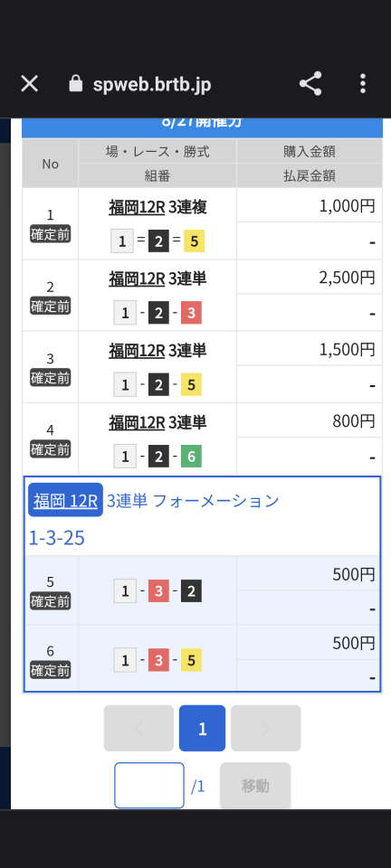Close the browser tab with X icon

pos(29,84)
